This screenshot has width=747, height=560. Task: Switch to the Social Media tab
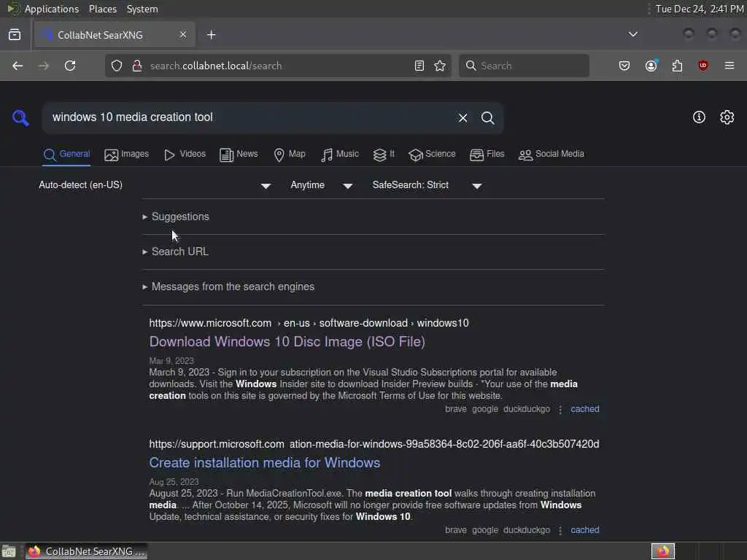[551, 155]
